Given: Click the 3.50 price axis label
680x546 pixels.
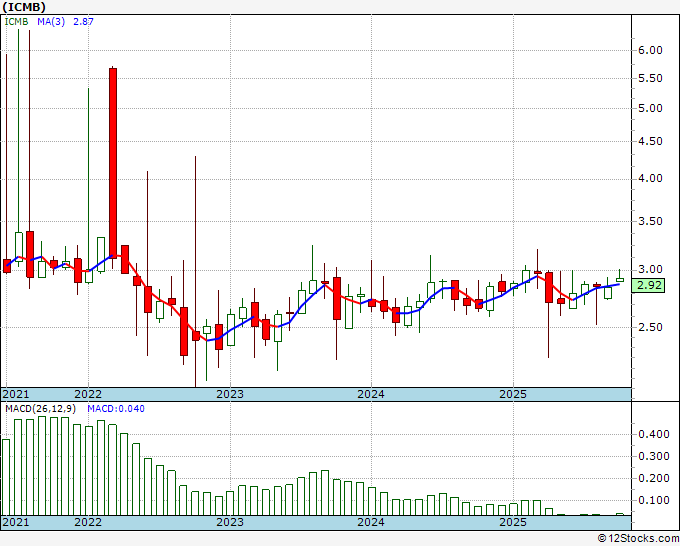Looking at the screenshot, I should coord(651,221).
